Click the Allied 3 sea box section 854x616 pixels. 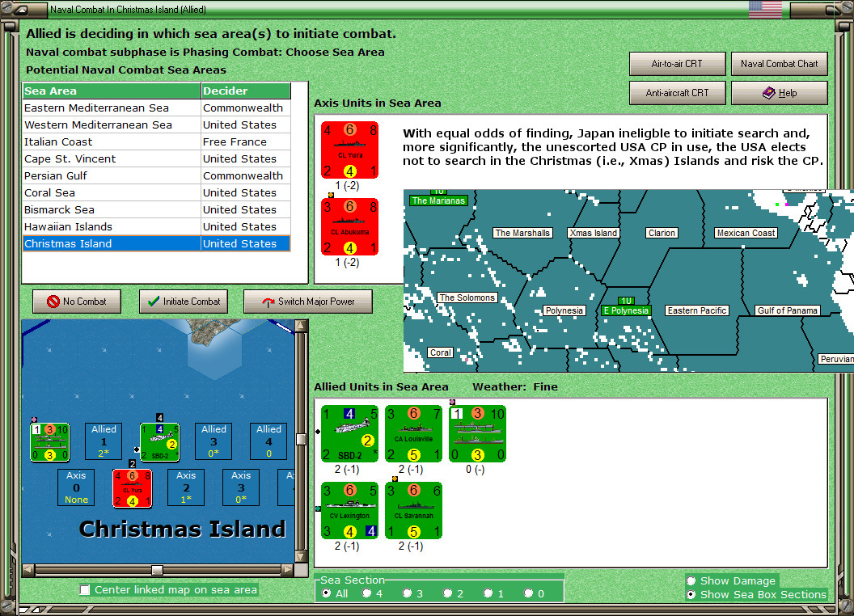tap(213, 441)
